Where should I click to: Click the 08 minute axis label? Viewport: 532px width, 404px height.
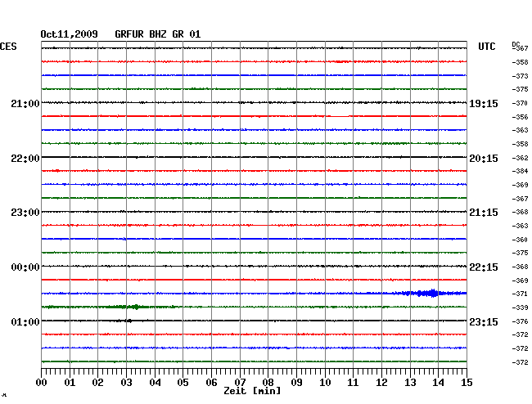pyautogui.click(x=268, y=383)
